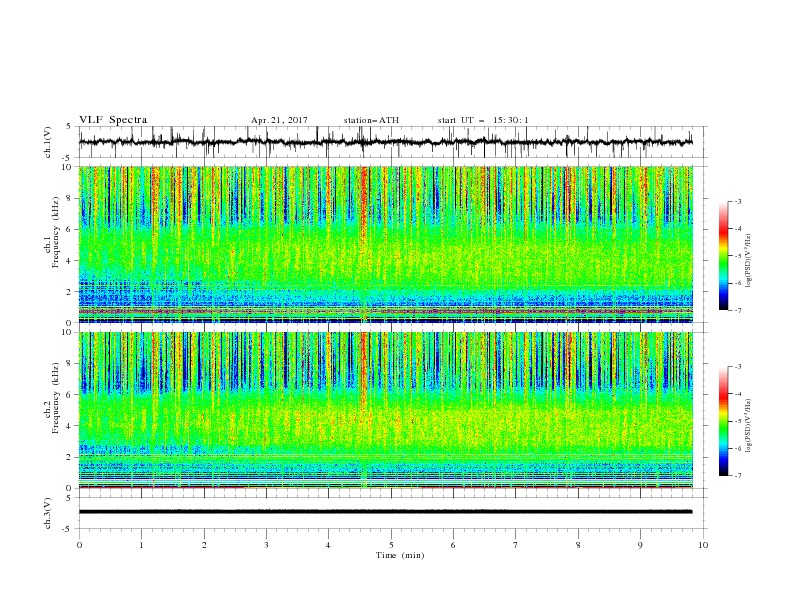The height and width of the screenshot is (612, 792).
Task: Click the time axis tick label '4'
Action: (x=328, y=545)
